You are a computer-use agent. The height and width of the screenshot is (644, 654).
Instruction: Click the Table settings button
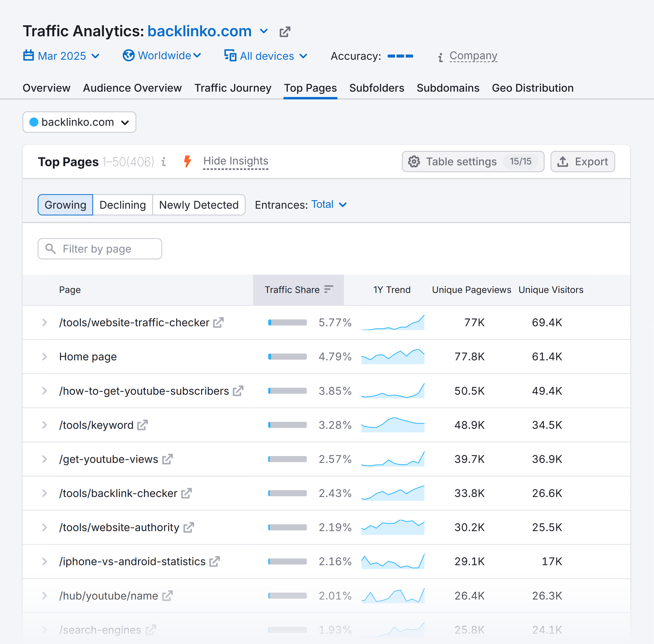[473, 162]
